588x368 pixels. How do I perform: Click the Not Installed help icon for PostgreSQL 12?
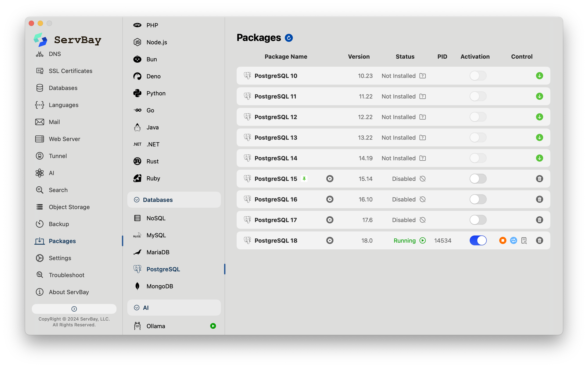click(422, 117)
